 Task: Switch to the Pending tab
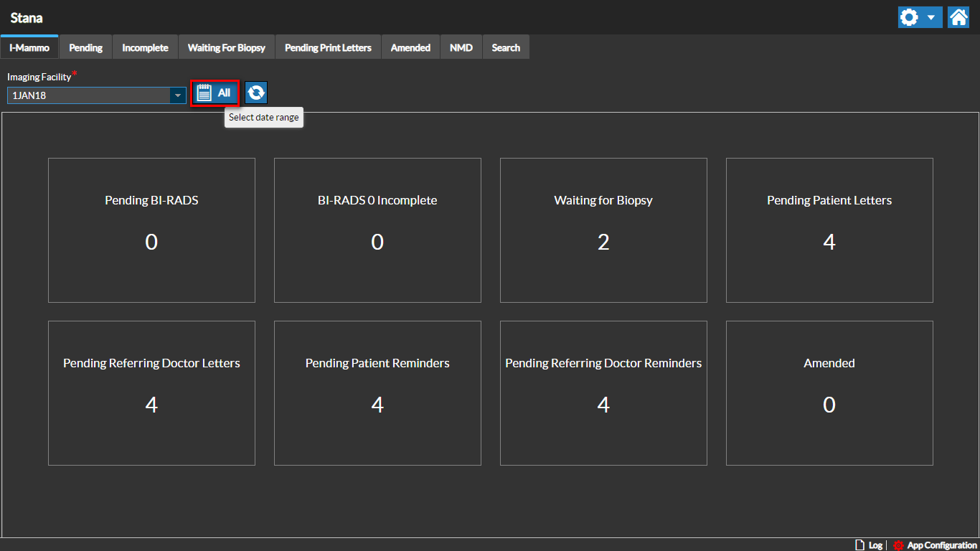(85, 47)
